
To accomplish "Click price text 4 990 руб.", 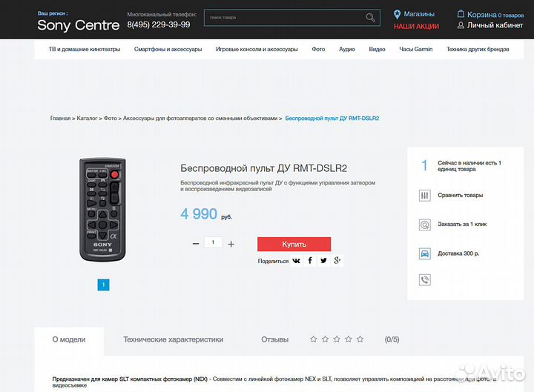I will (x=206, y=214).
